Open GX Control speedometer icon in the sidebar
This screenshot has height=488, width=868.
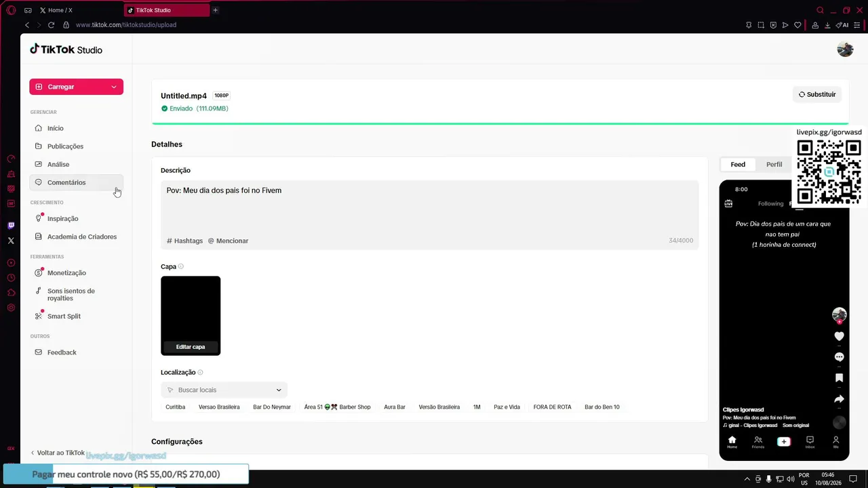11,159
